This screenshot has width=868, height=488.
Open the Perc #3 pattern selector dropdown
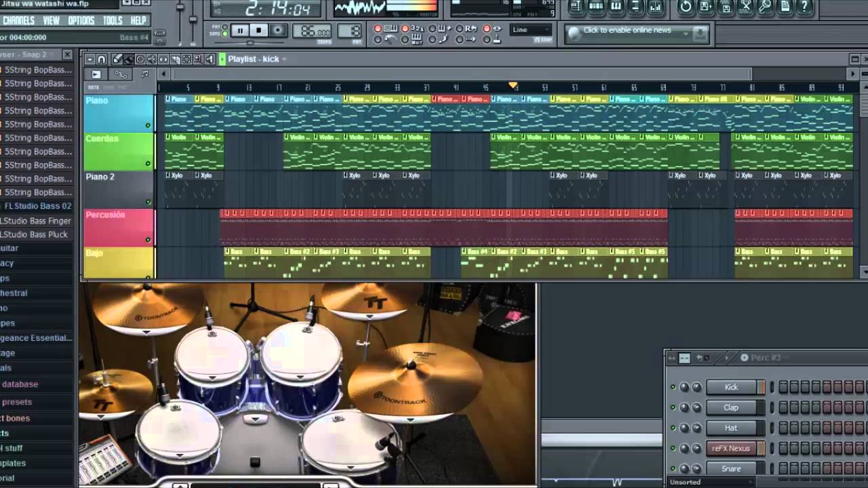click(786, 357)
